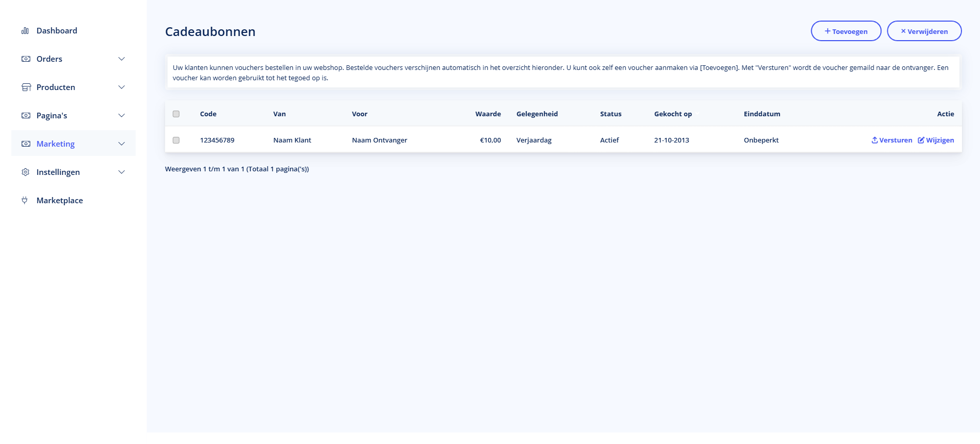Click the Marketing sidebar icon
Image resolution: width=980 pixels, height=444 pixels.
pyautogui.click(x=26, y=144)
